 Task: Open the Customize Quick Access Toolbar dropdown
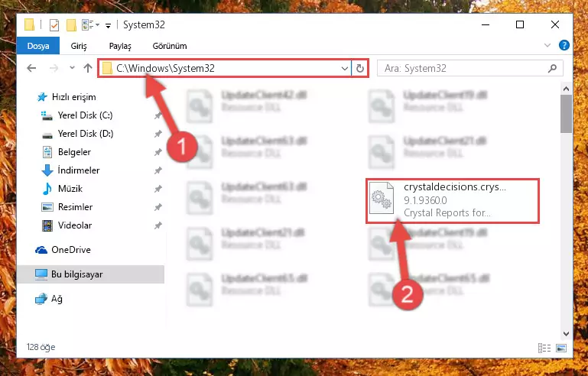coord(108,25)
